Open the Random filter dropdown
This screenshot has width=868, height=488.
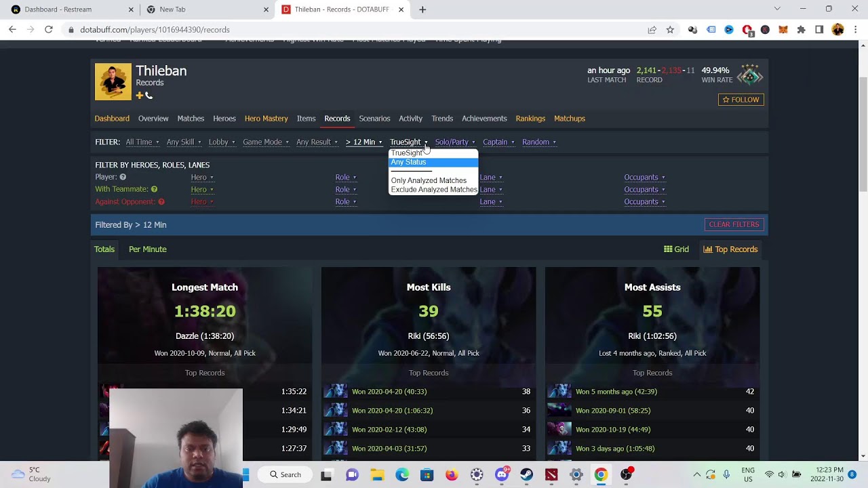pos(539,142)
